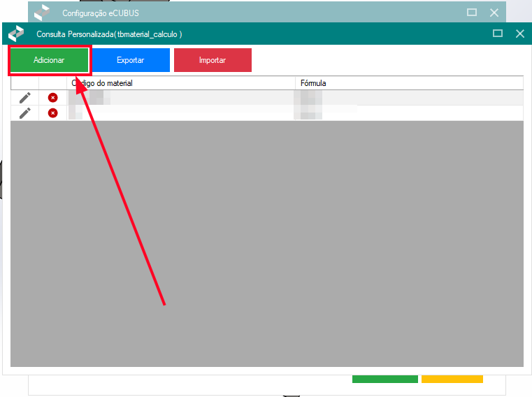Sort by the Fórmula column header

[x=408, y=83]
